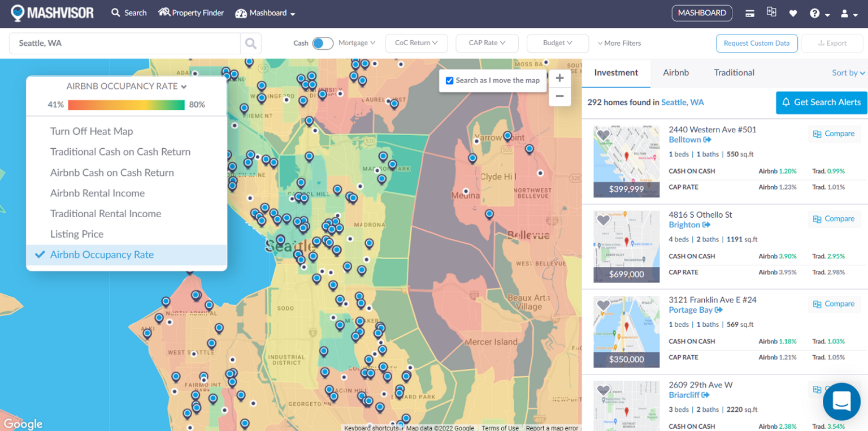Switch the Cash toggle to Mortgage
The image size is (868, 431).
pyautogui.click(x=323, y=43)
